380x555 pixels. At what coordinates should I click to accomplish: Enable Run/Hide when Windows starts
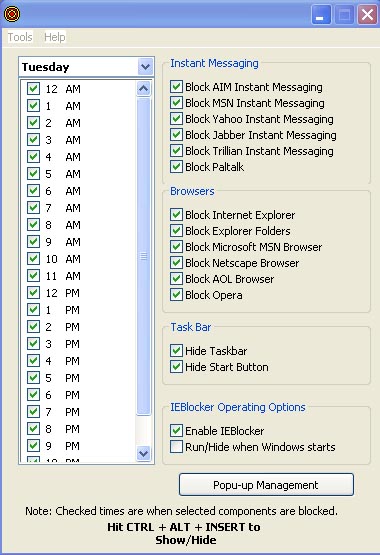[x=176, y=447]
